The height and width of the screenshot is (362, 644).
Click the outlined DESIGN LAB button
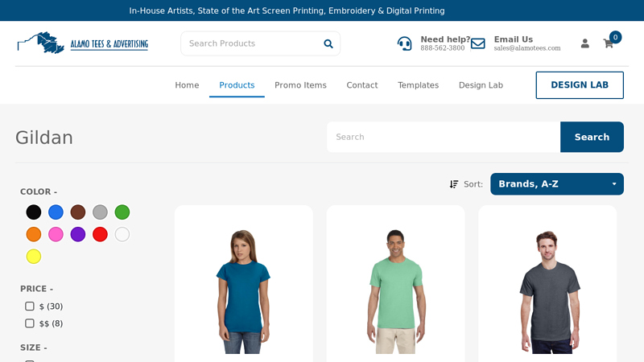pos(580,85)
